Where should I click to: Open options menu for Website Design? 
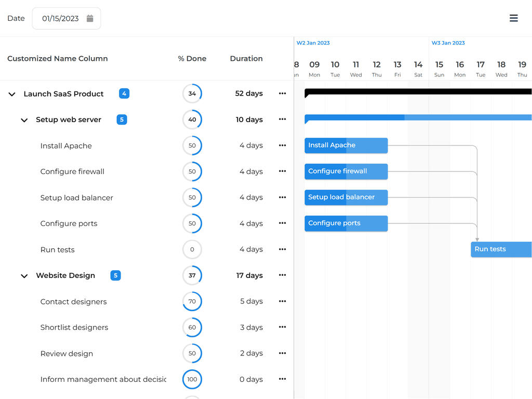point(282,275)
